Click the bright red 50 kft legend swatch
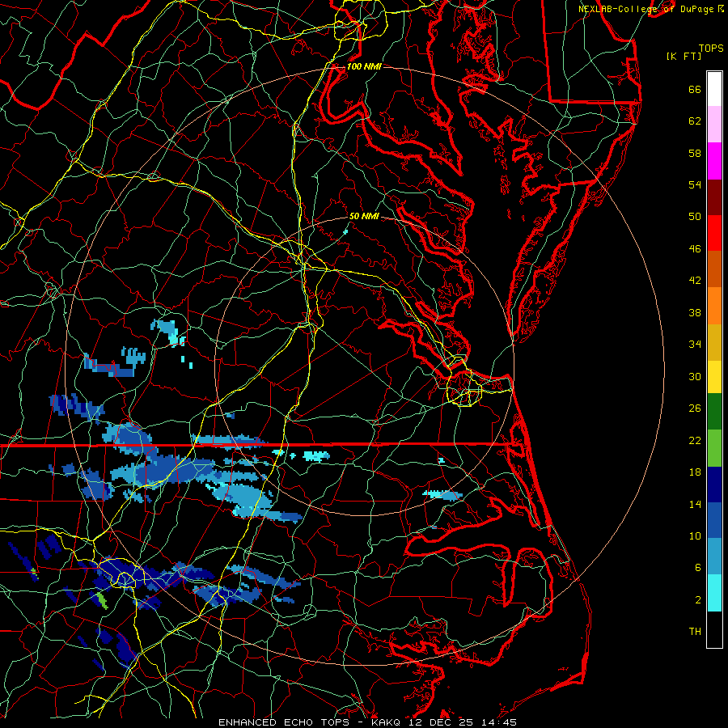Screen dimensions: 728x728 [x=714, y=233]
